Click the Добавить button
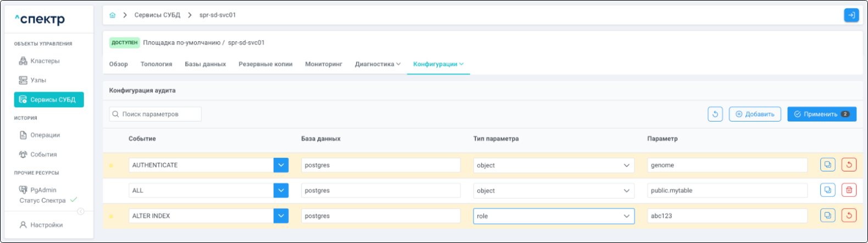Image resolution: width=868 pixels, height=243 pixels. [x=755, y=114]
